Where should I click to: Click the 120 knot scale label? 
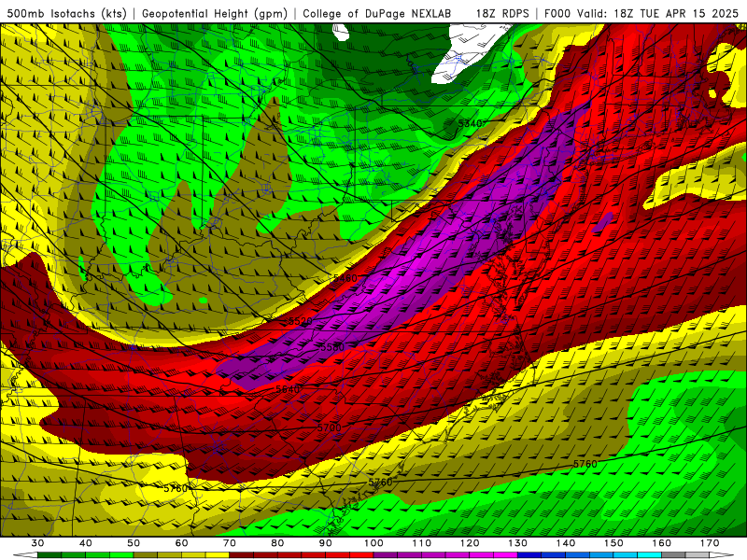point(470,543)
